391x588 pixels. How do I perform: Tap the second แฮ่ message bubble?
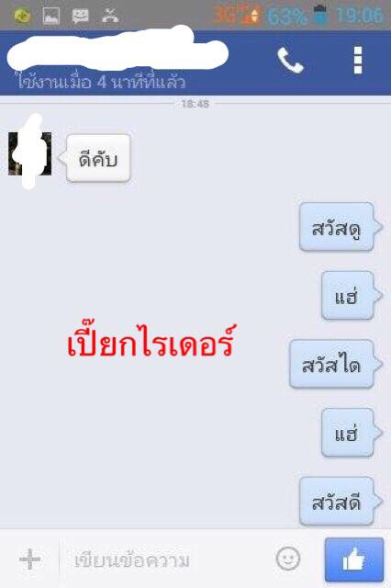352,433
